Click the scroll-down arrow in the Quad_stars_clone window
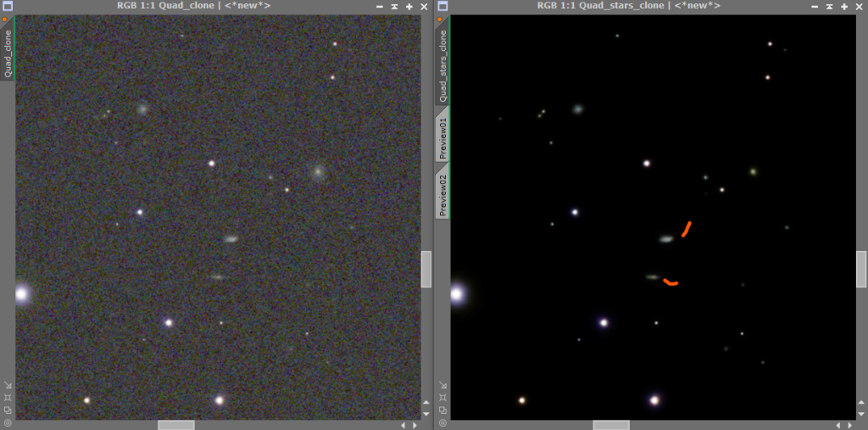 pos(861,414)
